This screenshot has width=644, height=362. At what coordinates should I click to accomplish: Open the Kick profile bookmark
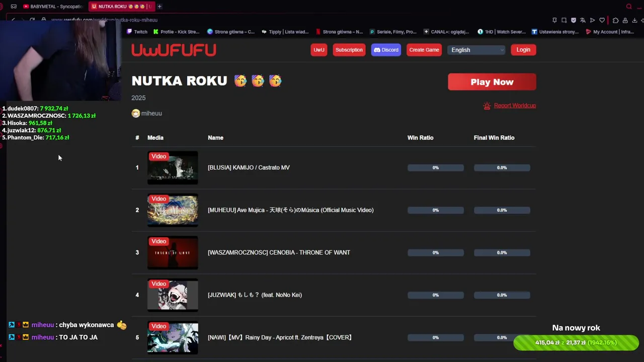tap(177, 32)
